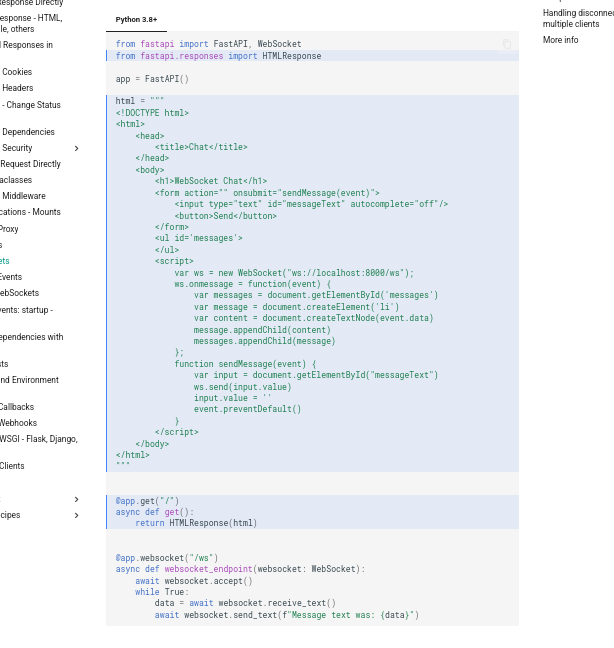Click the 'websocket.send_text' code line

(287, 615)
